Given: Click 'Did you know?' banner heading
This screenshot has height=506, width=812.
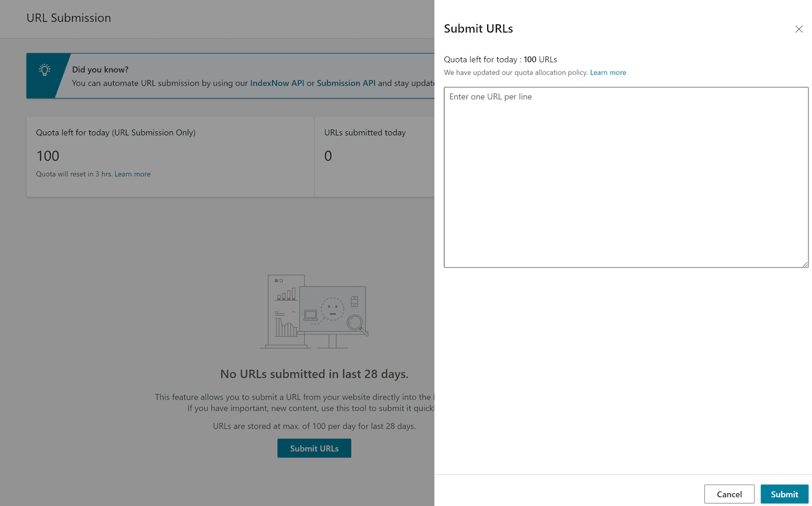Looking at the screenshot, I should [100, 69].
